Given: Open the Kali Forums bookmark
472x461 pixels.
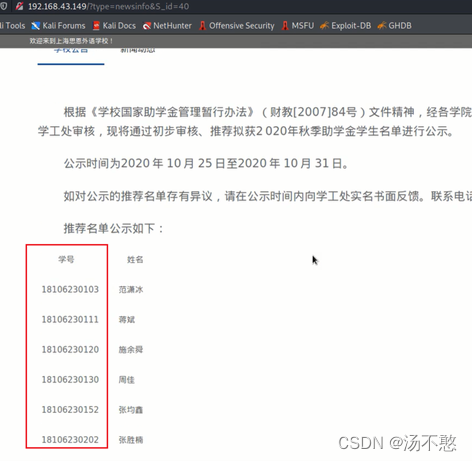Looking at the screenshot, I should pyautogui.click(x=58, y=26).
